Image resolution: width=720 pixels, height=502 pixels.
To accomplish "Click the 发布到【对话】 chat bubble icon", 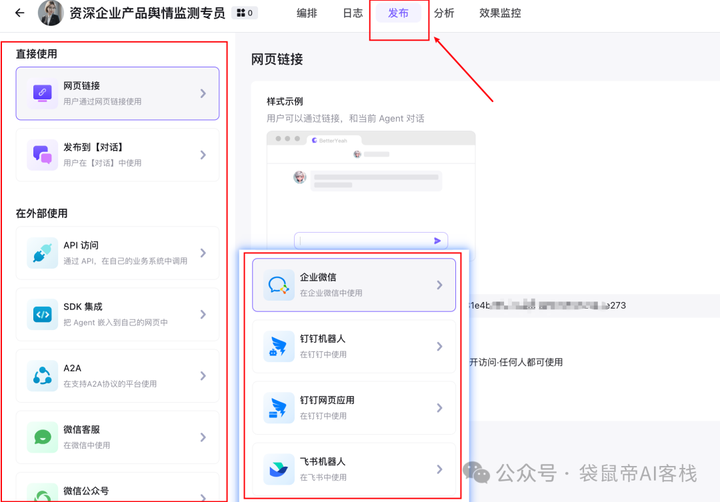I will click(x=42, y=155).
